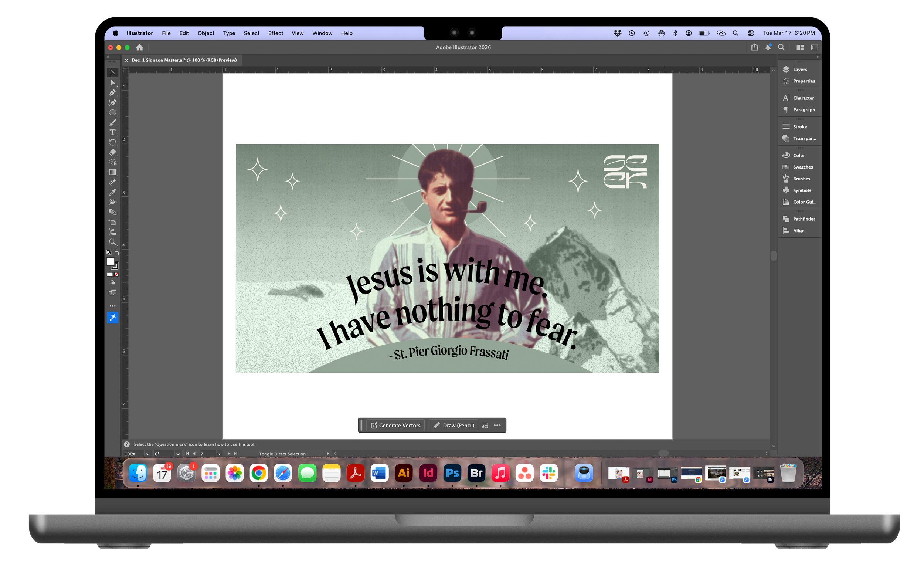Reset to default fill and stroke
The height and width of the screenshot is (566, 924).
[x=109, y=253]
